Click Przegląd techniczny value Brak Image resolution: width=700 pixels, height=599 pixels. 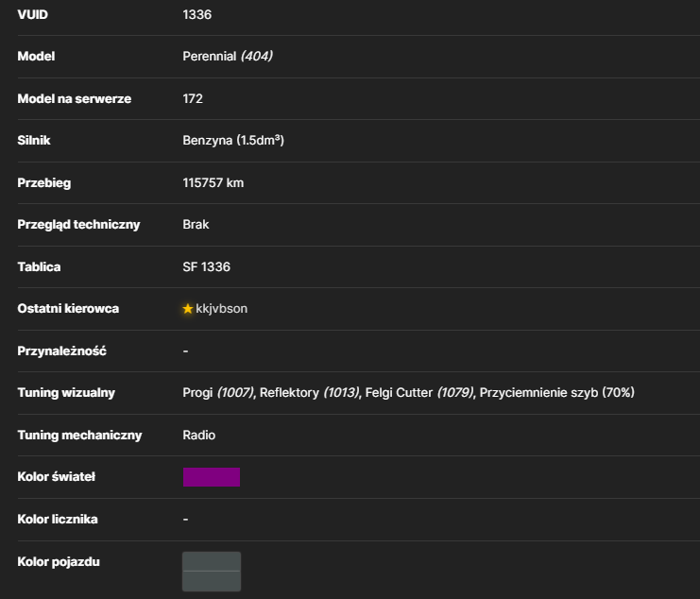[196, 225]
